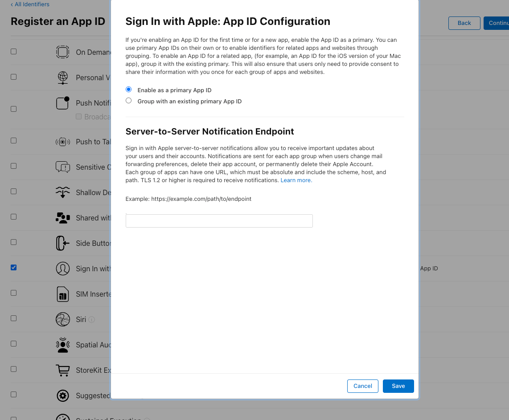Uncheck the Sign In with Apple checkbox
509x420 pixels.
coord(14,268)
